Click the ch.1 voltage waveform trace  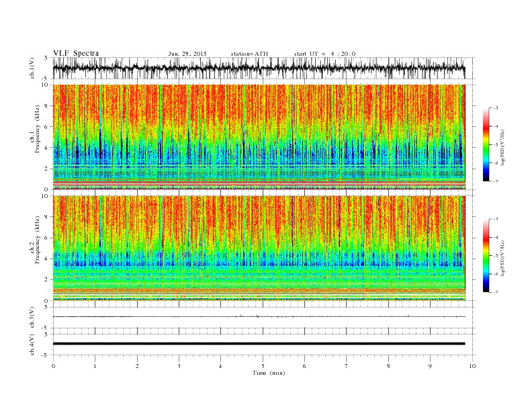click(259, 68)
